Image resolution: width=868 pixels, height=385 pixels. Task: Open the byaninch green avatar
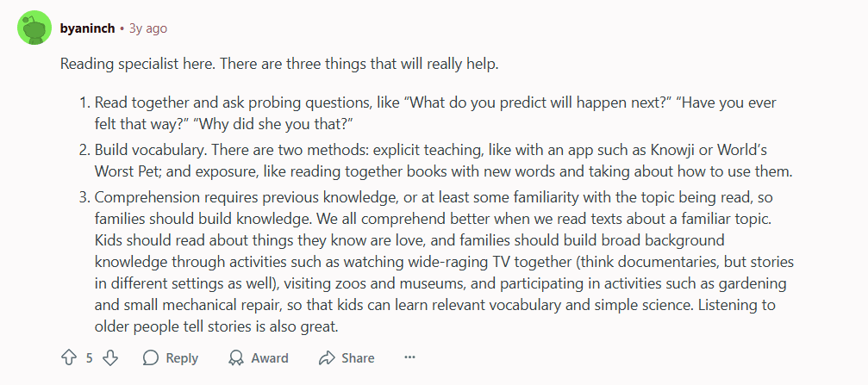click(34, 29)
